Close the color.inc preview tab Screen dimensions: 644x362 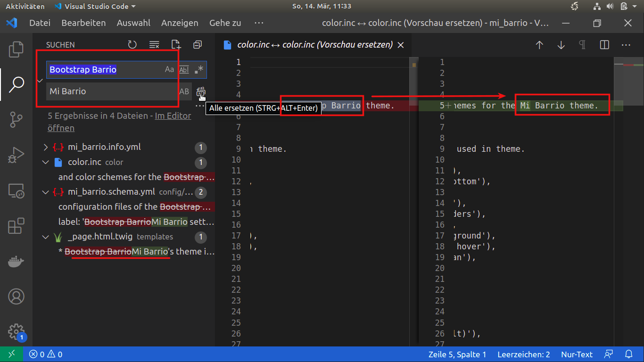(x=401, y=45)
